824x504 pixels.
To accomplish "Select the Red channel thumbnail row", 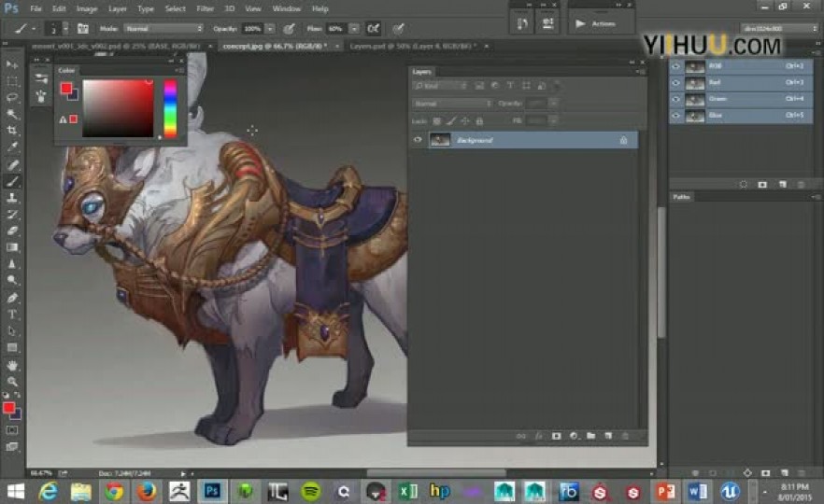I will tap(742, 82).
